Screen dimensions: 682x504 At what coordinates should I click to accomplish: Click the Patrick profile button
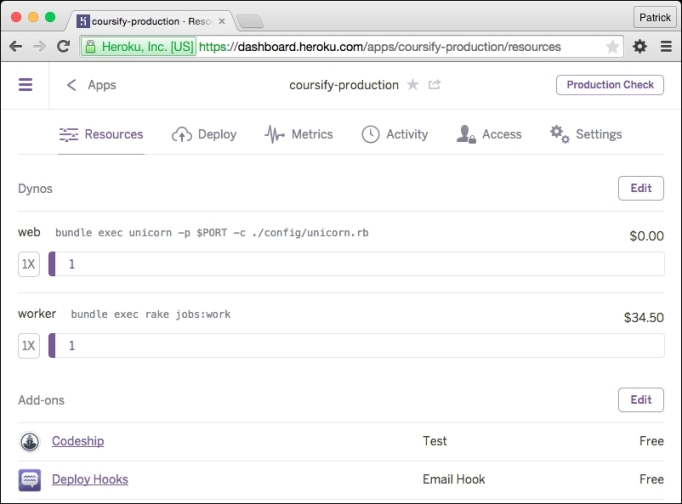tap(655, 17)
